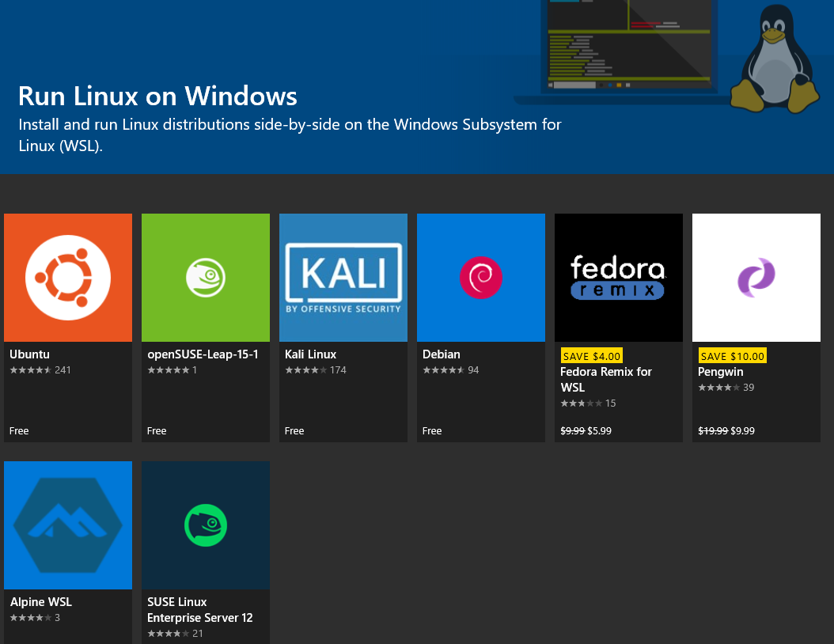Open the Alpine WSL mountain logo tile
This screenshot has height=644, width=834.
(68, 525)
